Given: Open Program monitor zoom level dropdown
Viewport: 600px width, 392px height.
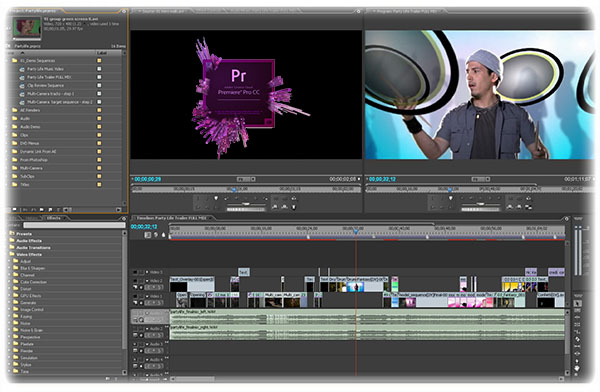Looking at the screenshot, I should pos(481,179).
